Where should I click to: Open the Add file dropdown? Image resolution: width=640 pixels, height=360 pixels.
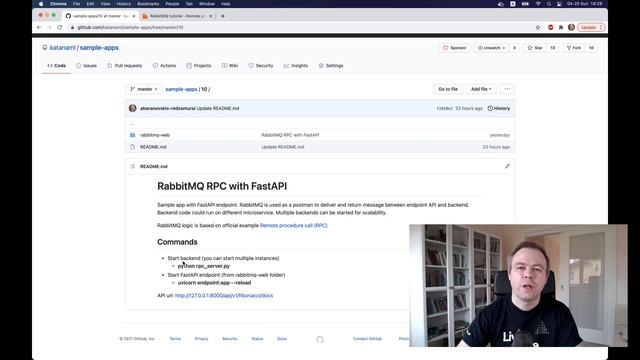click(481, 89)
